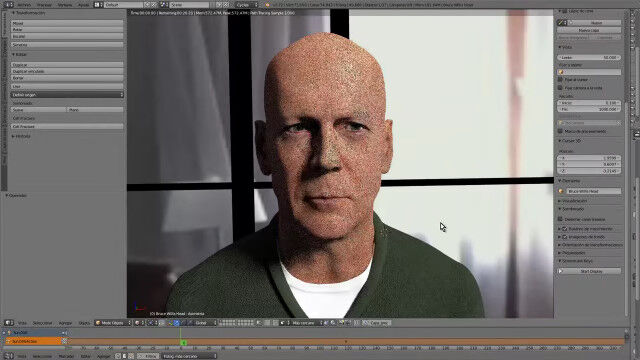This screenshot has width=640, height=360.
Task: Select the SunDbl track row
Action: tap(35, 333)
